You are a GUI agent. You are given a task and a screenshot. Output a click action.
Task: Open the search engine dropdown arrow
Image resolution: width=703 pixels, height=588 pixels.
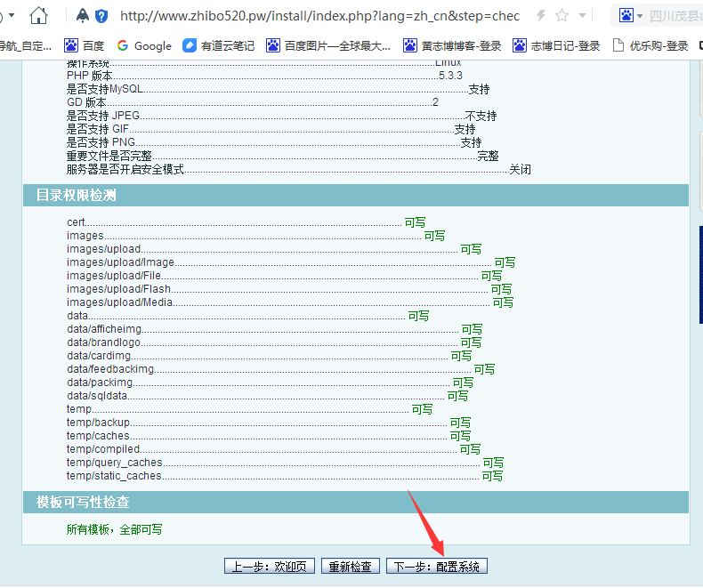click(x=640, y=16)
